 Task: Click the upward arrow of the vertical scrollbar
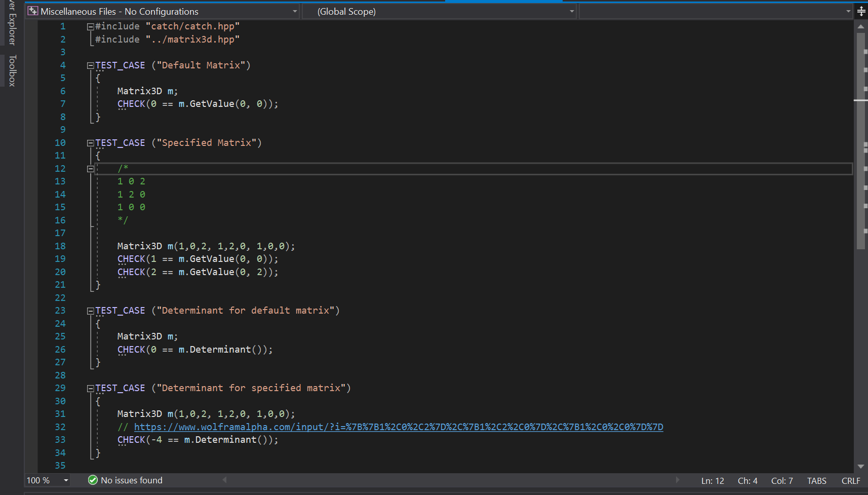pos(861,26)
